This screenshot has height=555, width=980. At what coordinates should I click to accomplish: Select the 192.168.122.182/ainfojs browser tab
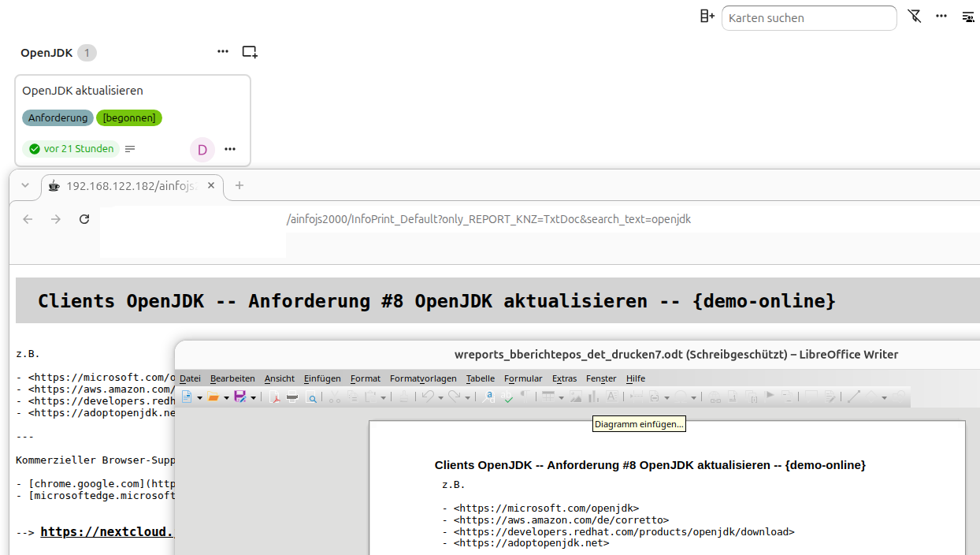(132, 186)
